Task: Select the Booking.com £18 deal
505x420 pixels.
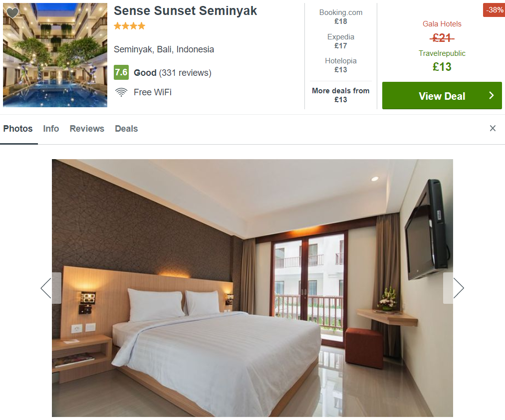Action: pyautogui.click(x=340, y=17)
